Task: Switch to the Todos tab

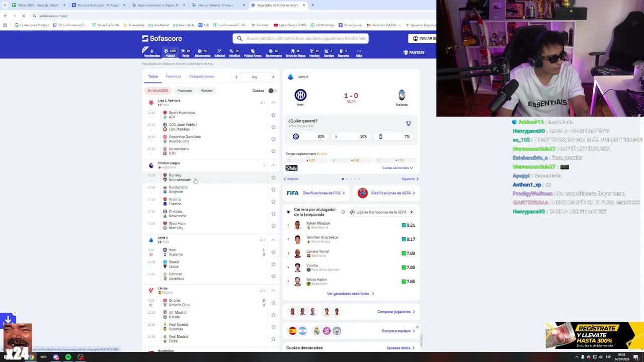Action: coord(153,76)
